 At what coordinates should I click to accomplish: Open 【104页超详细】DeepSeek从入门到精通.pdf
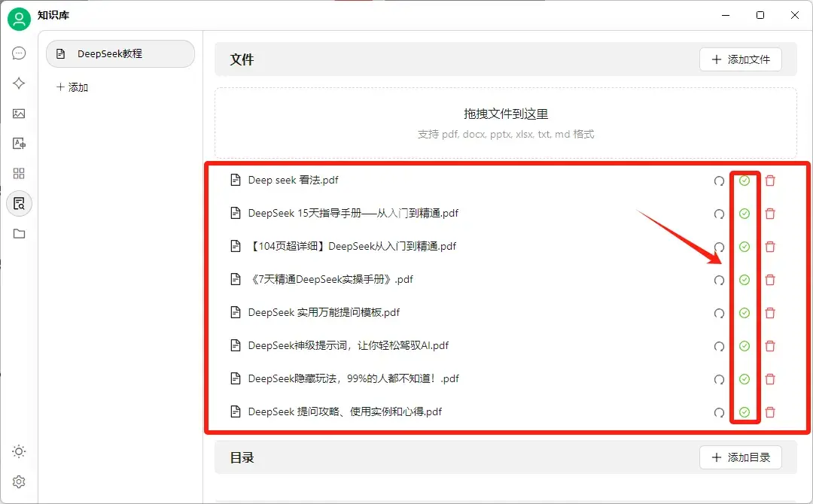353,247
